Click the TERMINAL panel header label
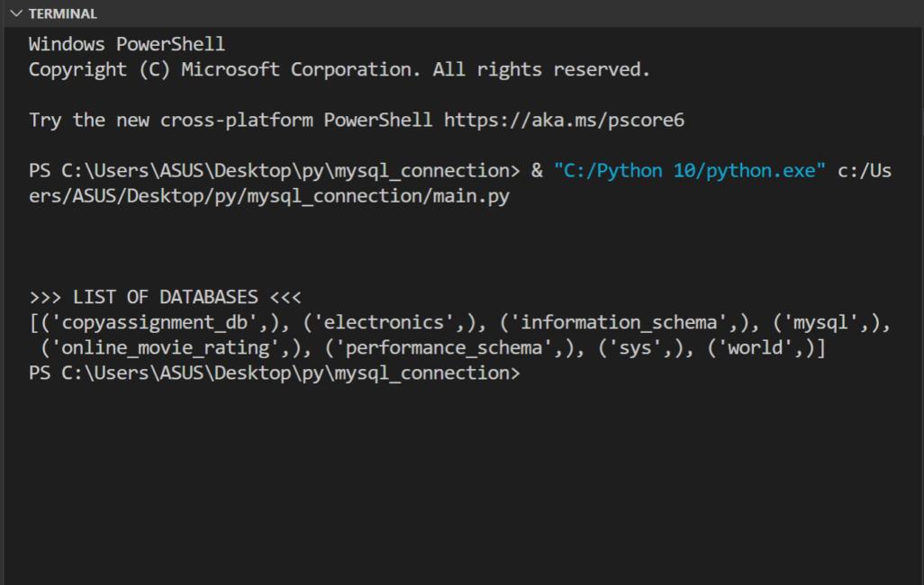924x585 pixels. (62, 14)
